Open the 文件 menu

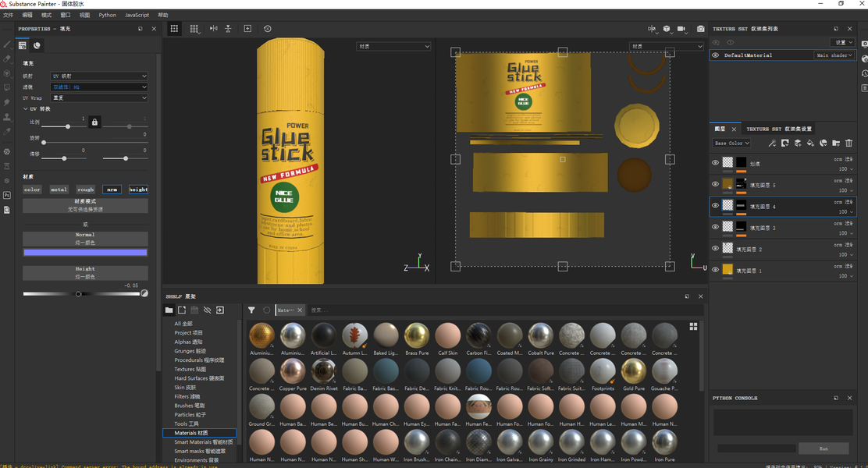(9, 15)
